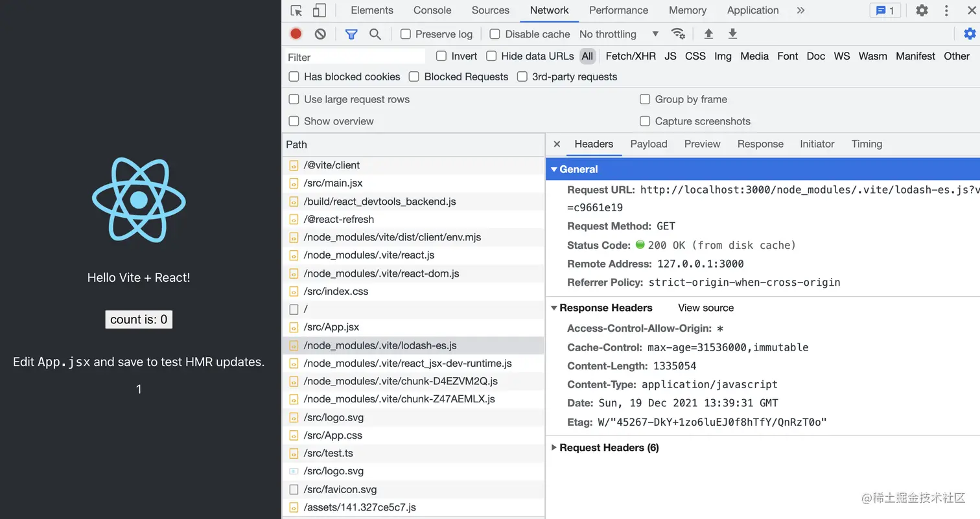Enable Capture screenshots checkbox
This screenshot has width=980, height=519.
[x=645, y=121]
